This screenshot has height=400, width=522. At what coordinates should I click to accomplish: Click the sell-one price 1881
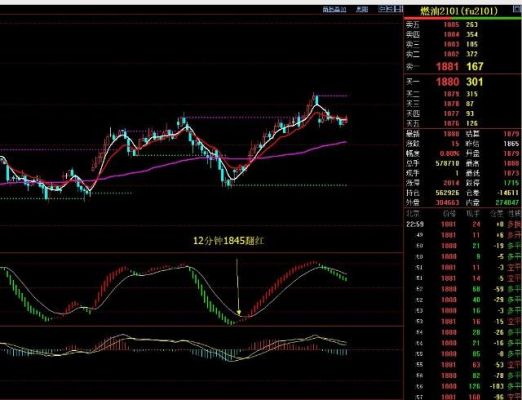pyautogui.click(x=447, y=66)
